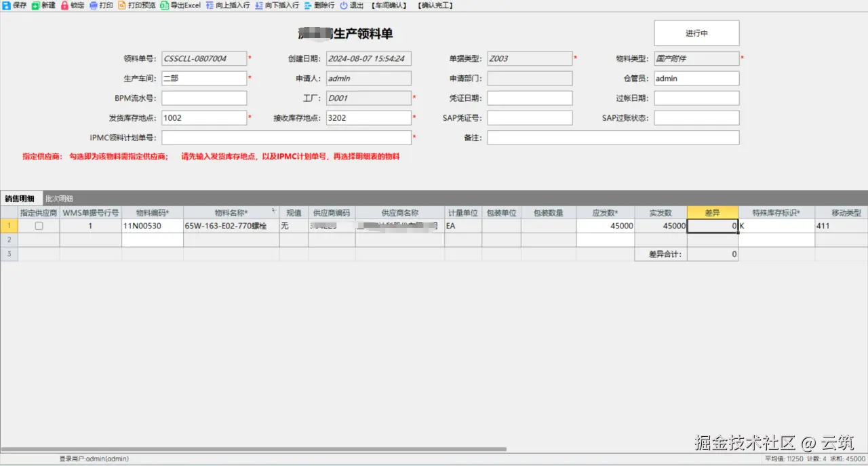
Task: Click the 工厂 field D001
Action: pyautogui.click(x=368, y=98)
